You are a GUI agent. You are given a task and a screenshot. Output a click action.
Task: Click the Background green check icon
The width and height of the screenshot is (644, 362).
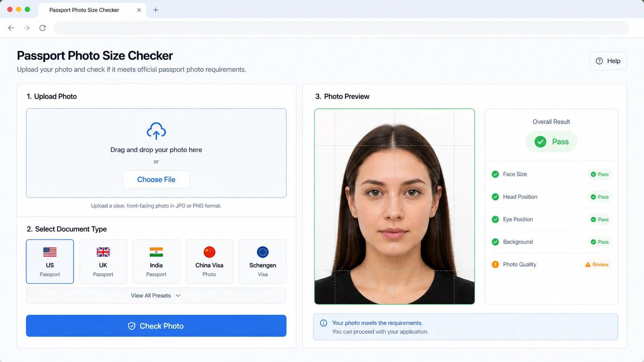click(495, 242)
